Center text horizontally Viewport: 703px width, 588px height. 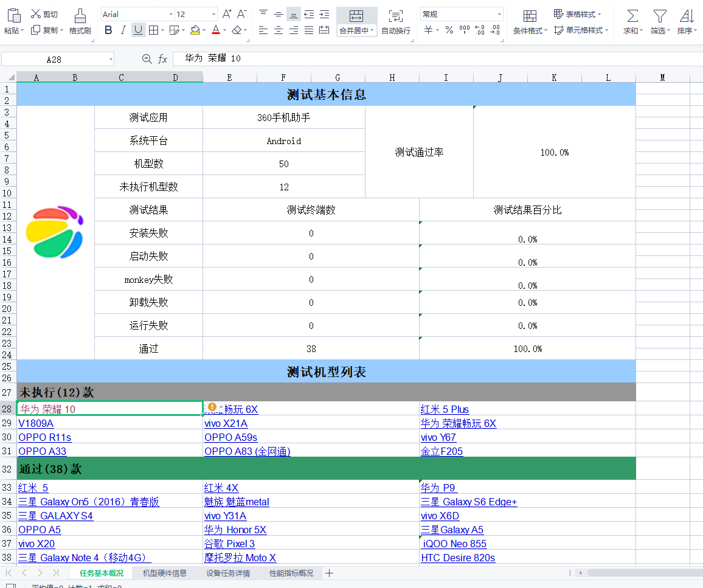click(x=279, y=30)
